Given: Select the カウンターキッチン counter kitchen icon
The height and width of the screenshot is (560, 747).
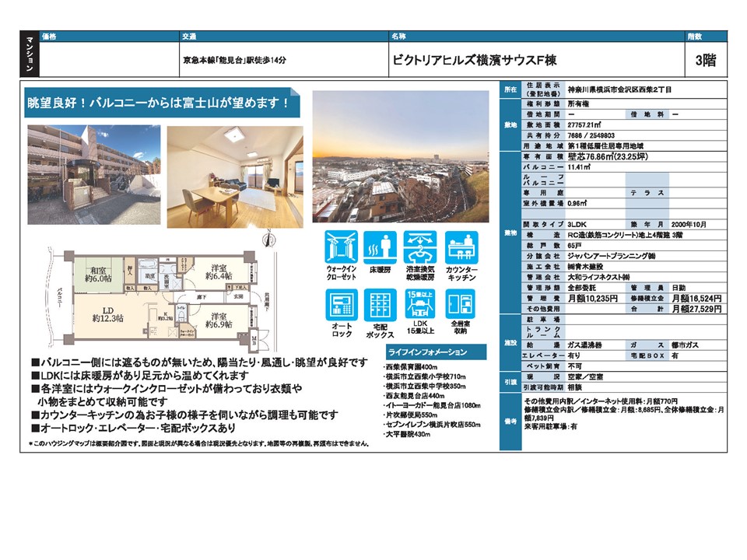Looking at the screenshot, I should [462, 249].
